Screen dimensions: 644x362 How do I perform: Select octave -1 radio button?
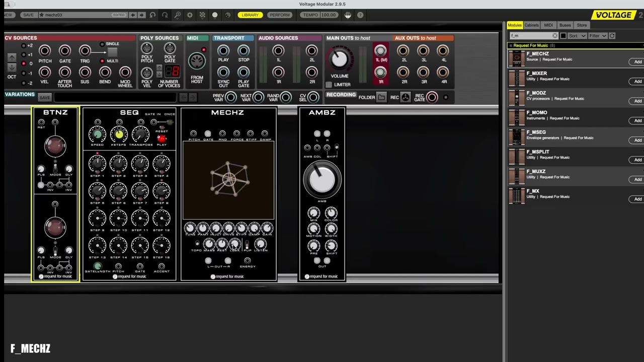tap(23, 73)
